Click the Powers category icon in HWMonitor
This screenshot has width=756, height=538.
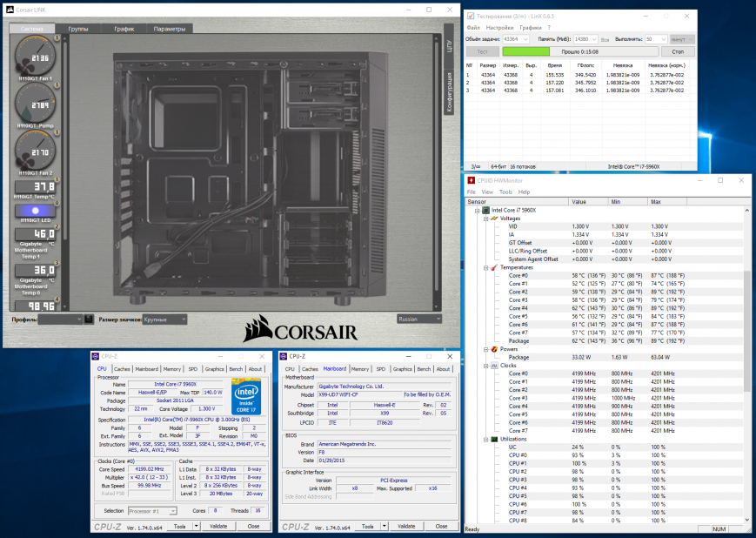tap(494, 349)
